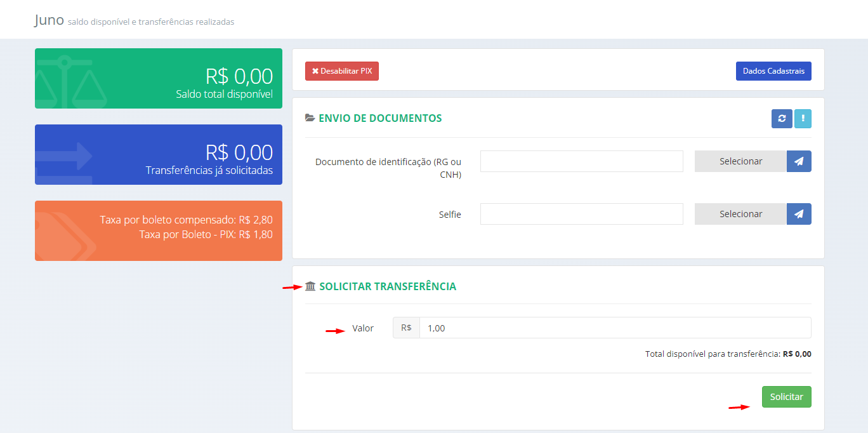Click the refresh icon in Envio de Documentos
Screen dimensions: 868x433
(x=782, y=119)
